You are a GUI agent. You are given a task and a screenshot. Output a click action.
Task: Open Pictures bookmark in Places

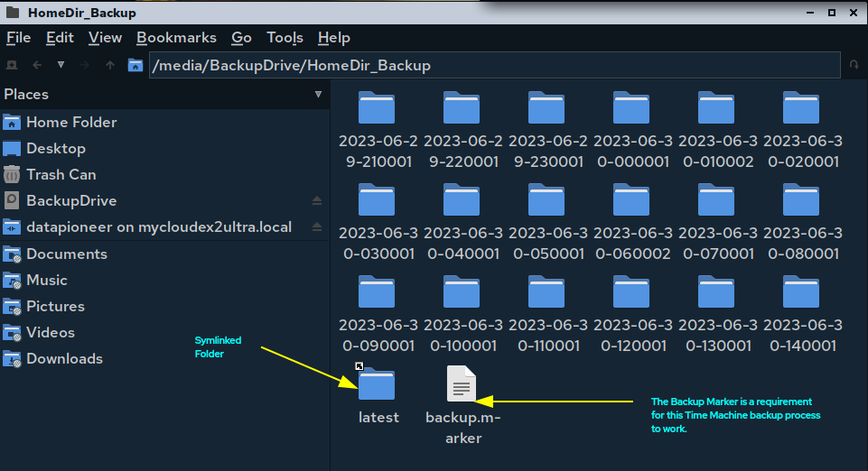(165, 306)
